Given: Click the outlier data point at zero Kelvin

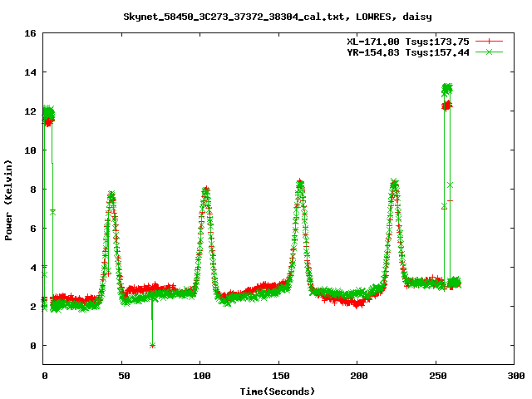Looking at the screenshot, I should (152, 346).
